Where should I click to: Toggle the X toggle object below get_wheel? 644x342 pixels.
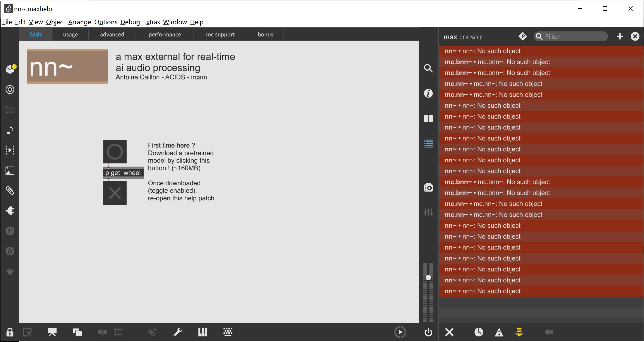tap(115, 193)
